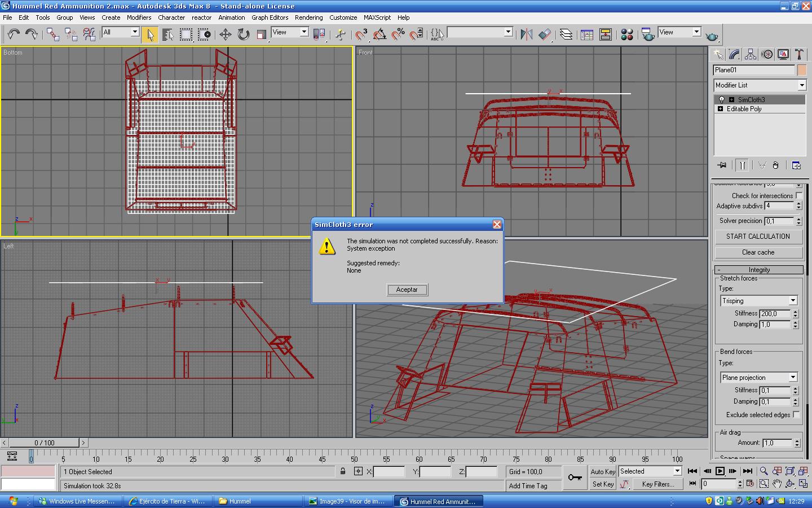Activate the Bind to Space Warp tool

coord(89,34)
